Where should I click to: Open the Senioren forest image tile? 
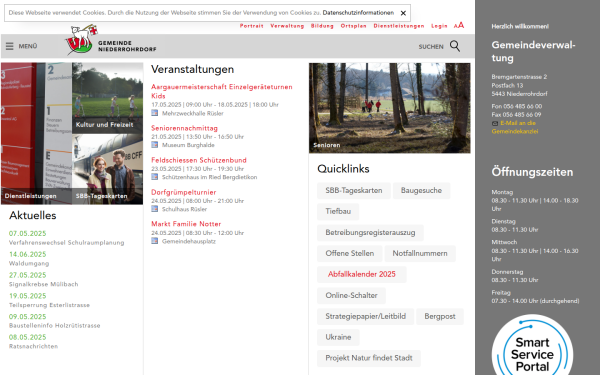click(x=390, y=108)
